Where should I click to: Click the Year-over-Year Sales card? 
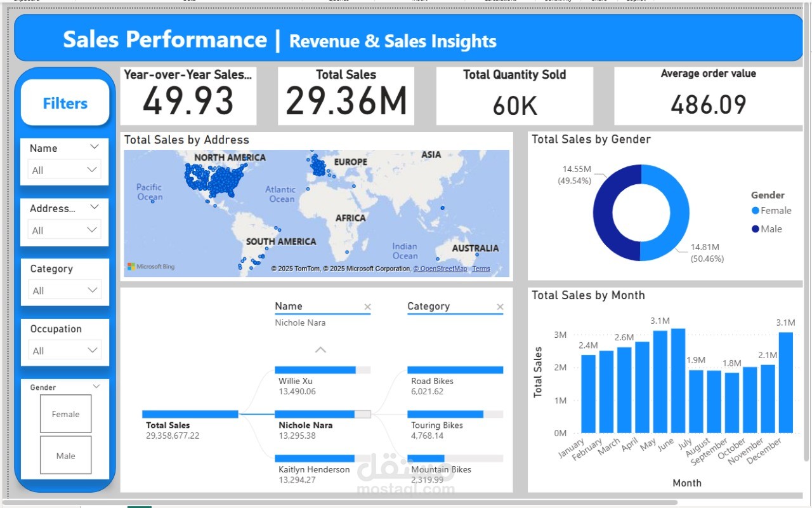pyautogui.click(x=188, y=96)
